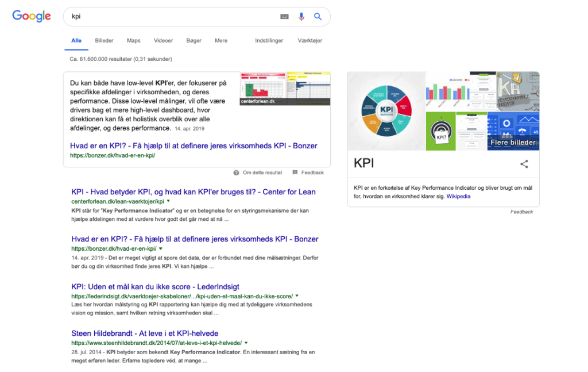Click the question mark icon by 'Om dette resultat'
The width and height of the screenshot is (588, 372).
pos(236,172)
